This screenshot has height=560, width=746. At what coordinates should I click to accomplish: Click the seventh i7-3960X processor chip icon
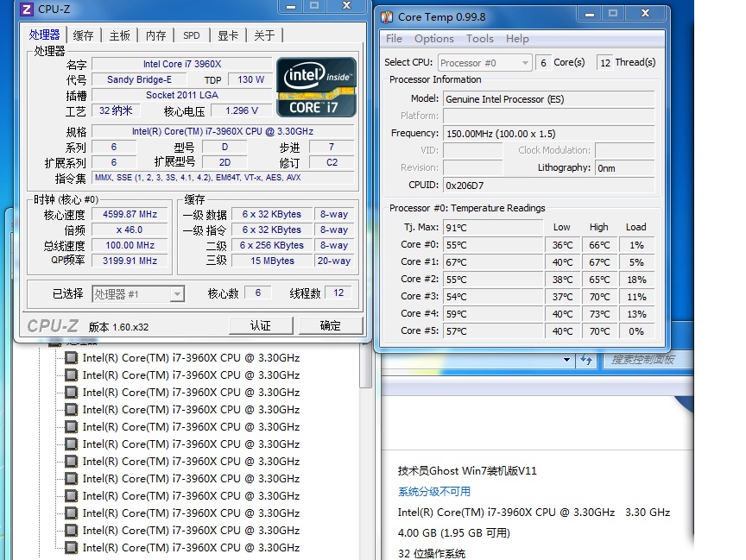[x=72, y=461]
